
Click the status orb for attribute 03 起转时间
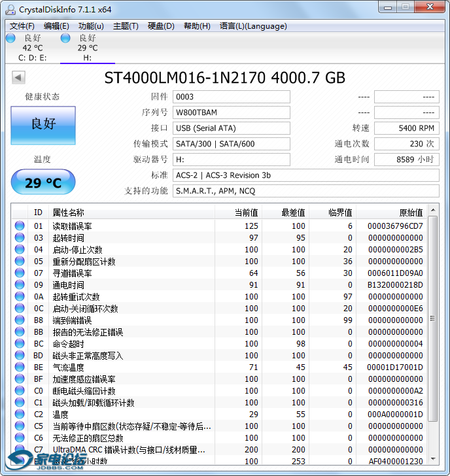[20, 237]
